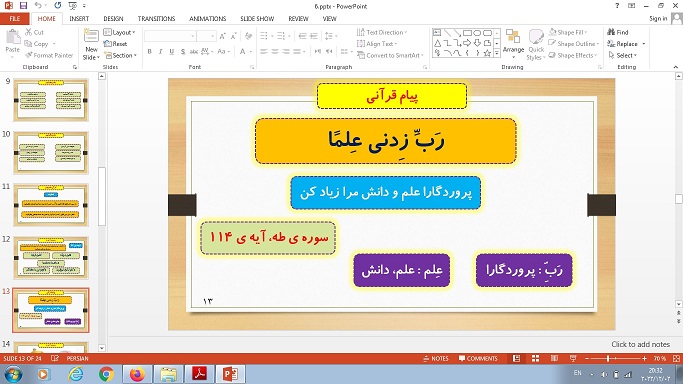Click zoom in plus button
Viewport: 683px width, 384px height.
pos(644,358)
